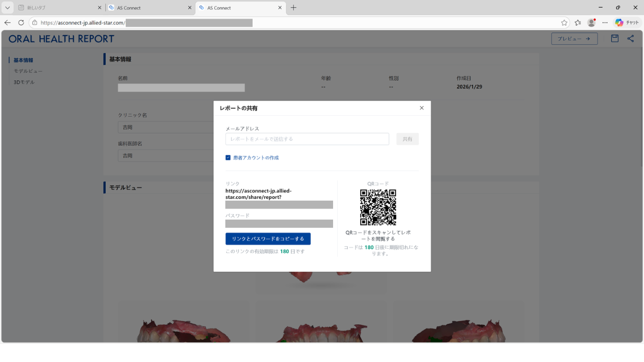644x362 pixels.
Task: Click the save icon in report header
Action: pyautogui.click(x=614, y=39)
